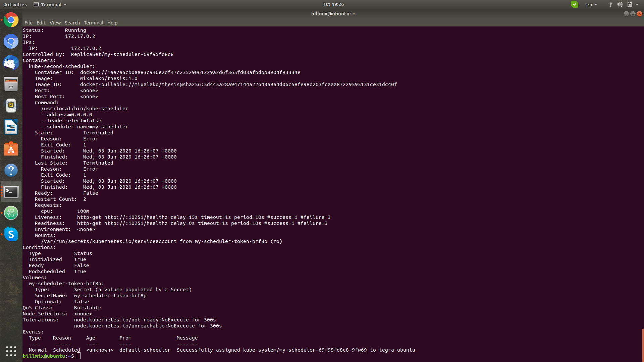The height and width of the screenshot is (362, 644).
Task: Launch Thunderbird mail client
Action: [11, 63]
